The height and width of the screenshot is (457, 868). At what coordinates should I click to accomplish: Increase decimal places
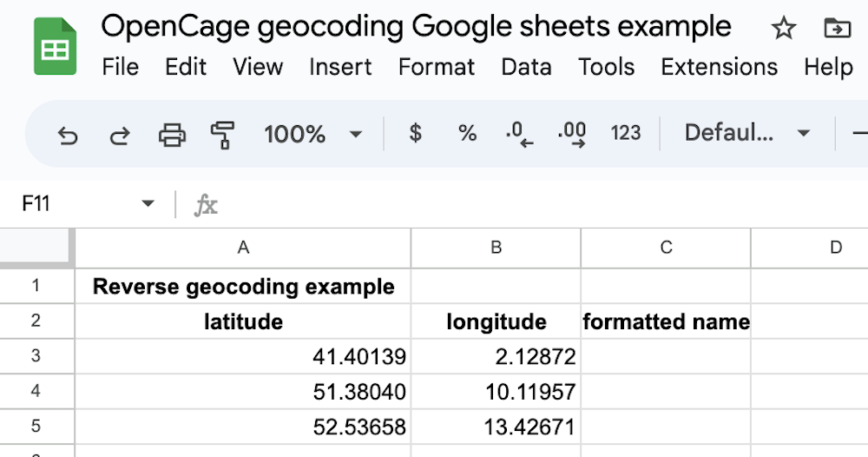pyautogui.click(x=572, y=134)
